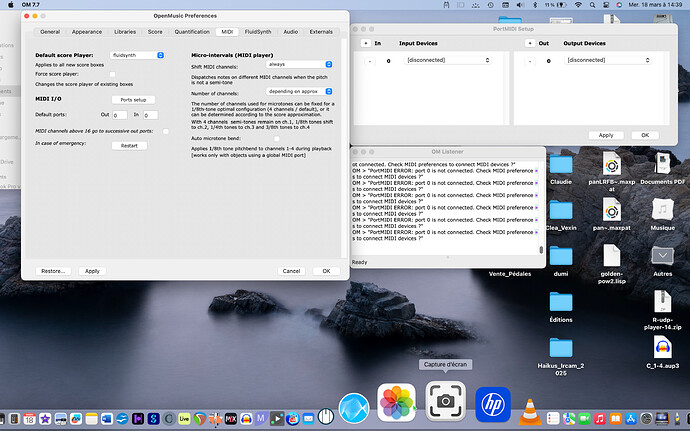Click the Ports setup button

coord(132,100)
